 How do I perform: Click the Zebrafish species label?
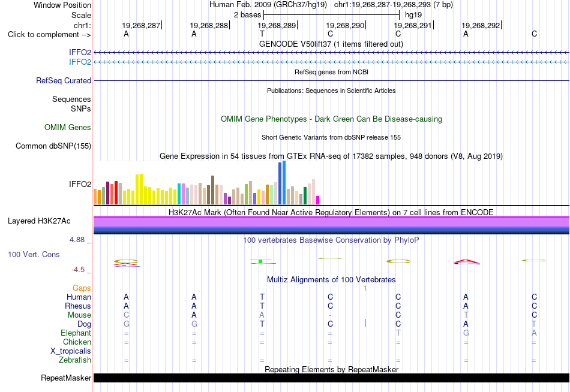click(75, 360)
